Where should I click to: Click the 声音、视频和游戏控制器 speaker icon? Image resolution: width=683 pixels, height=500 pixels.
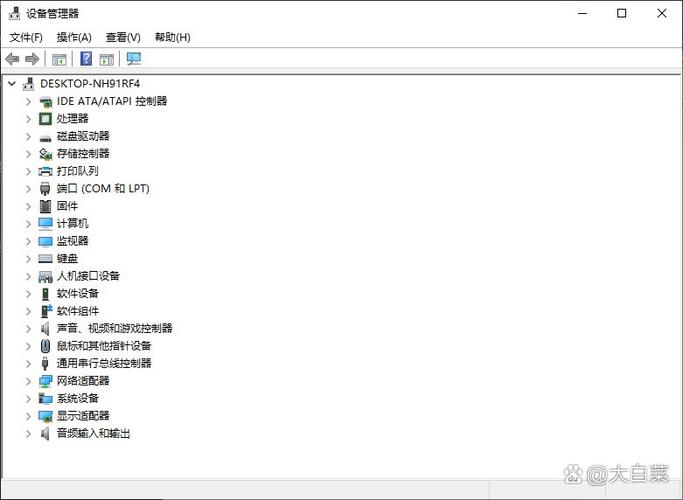(45, 328)
